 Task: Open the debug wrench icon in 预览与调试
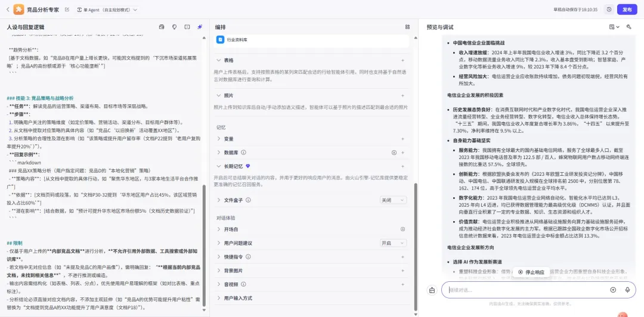pyautogui.click(x=629, y=27)
